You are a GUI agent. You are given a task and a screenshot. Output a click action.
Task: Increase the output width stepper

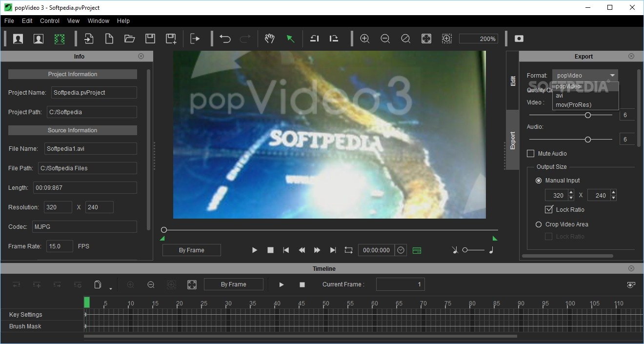coord(571,192)
